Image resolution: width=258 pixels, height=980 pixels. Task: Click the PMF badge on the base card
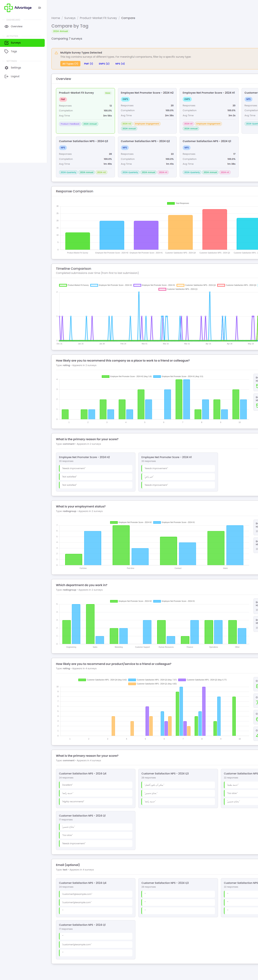(x=63, y=100)
